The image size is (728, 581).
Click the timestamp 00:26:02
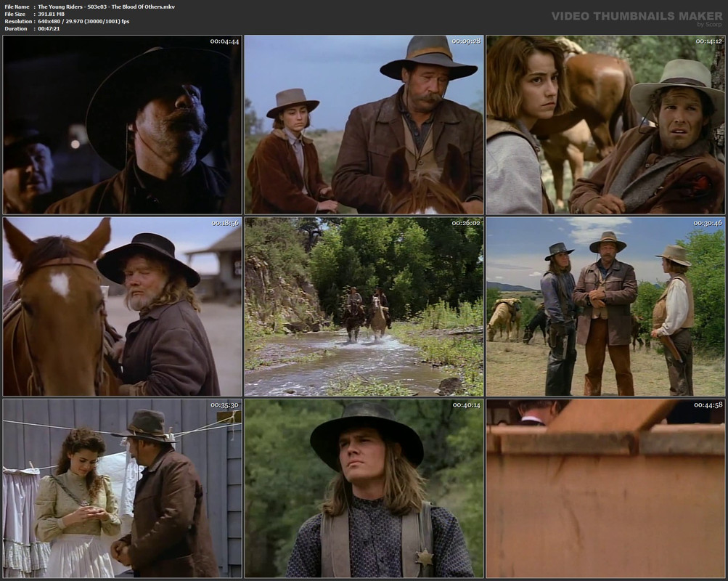466,224
